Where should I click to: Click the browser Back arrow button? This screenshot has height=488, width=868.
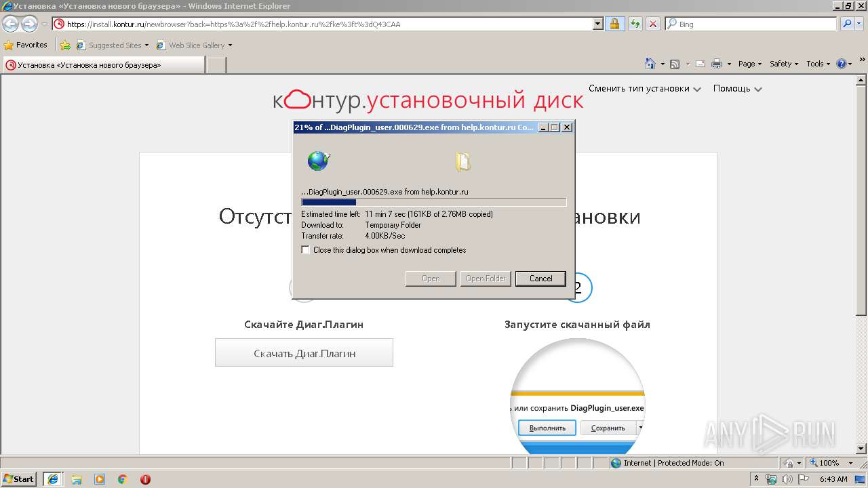pos(10,24)
